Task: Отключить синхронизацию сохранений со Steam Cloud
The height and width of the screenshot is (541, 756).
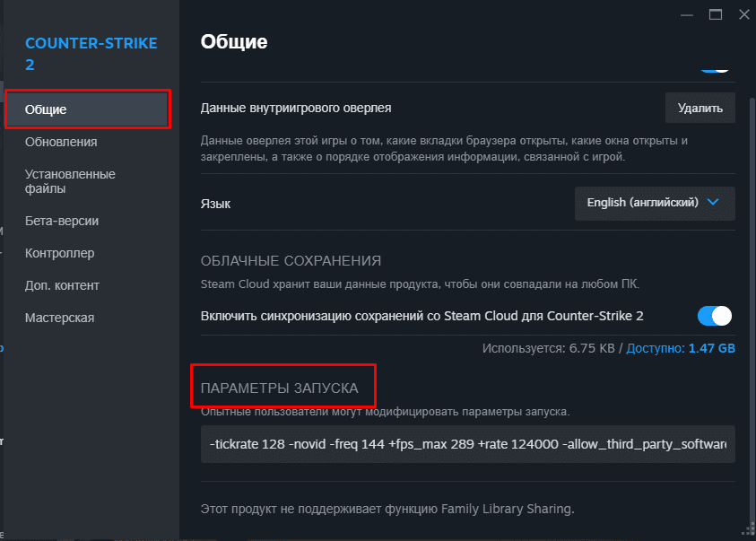Action: pos(715,316)
